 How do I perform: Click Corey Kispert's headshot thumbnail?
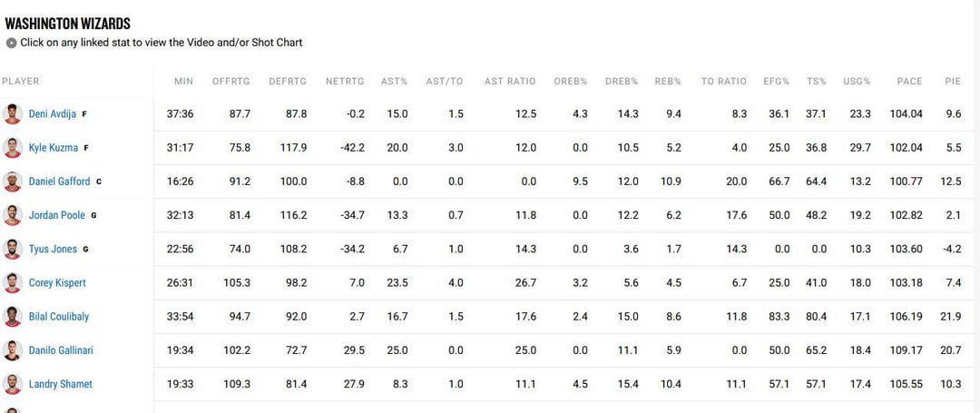coord(12,282)
